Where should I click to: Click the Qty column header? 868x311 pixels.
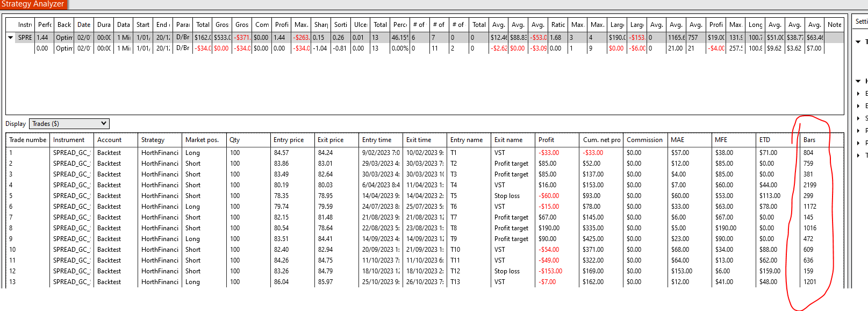click(248, 140)
